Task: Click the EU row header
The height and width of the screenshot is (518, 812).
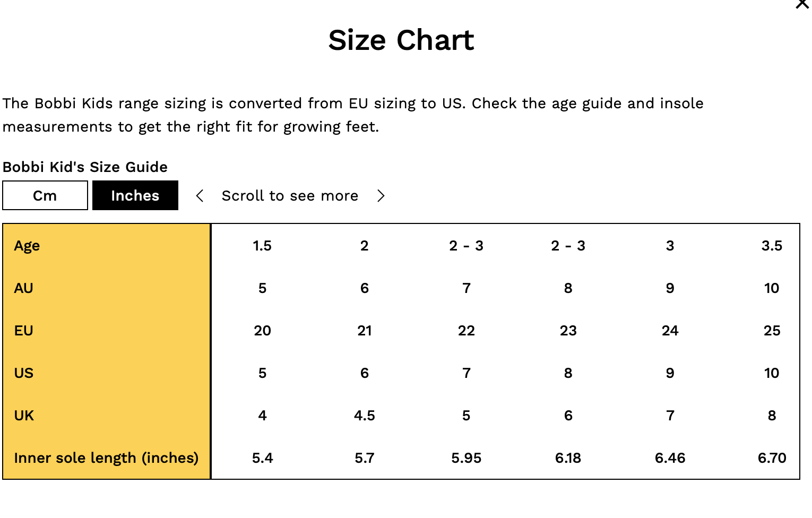Action: [24, 331]
